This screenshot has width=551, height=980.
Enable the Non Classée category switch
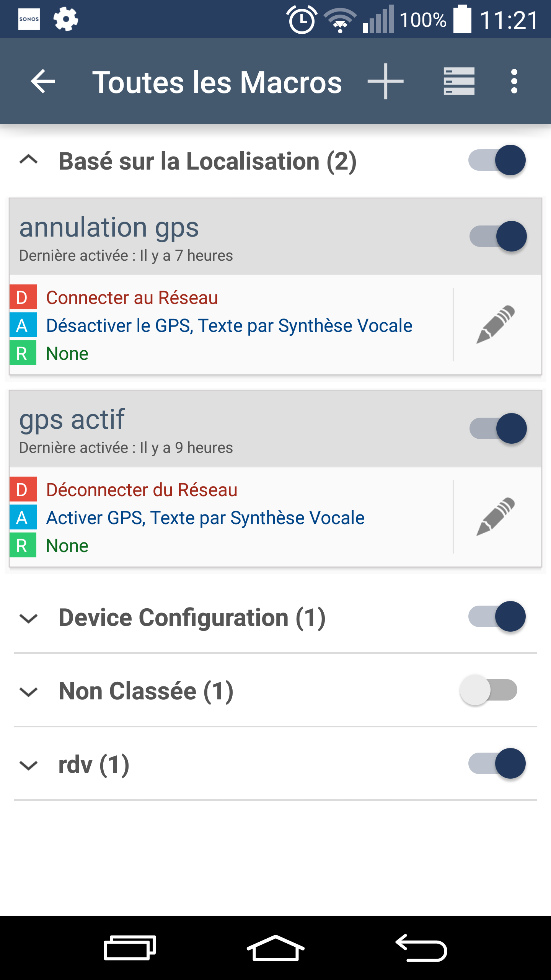coord(489,690)
